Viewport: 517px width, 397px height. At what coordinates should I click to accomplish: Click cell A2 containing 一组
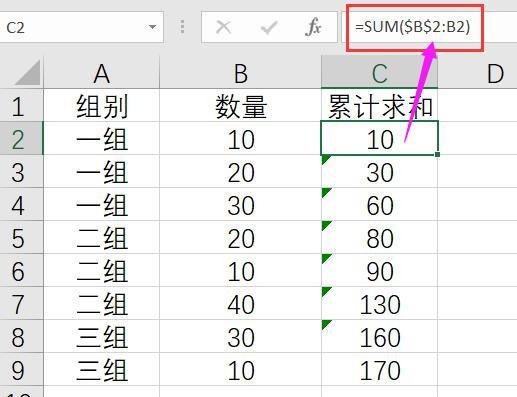pos(102,138)
